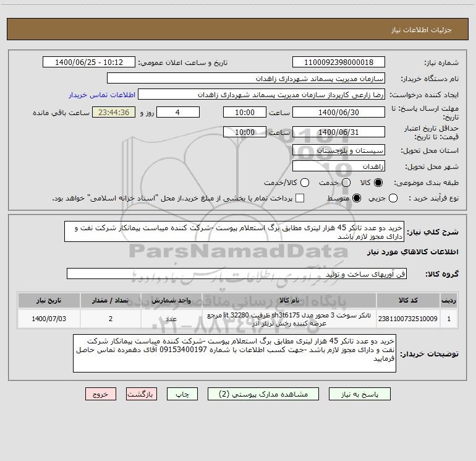476x461 pixels.
Task: Click the fuel tanker product name cell
Action: pyautogui.click(x=289, y=319)
